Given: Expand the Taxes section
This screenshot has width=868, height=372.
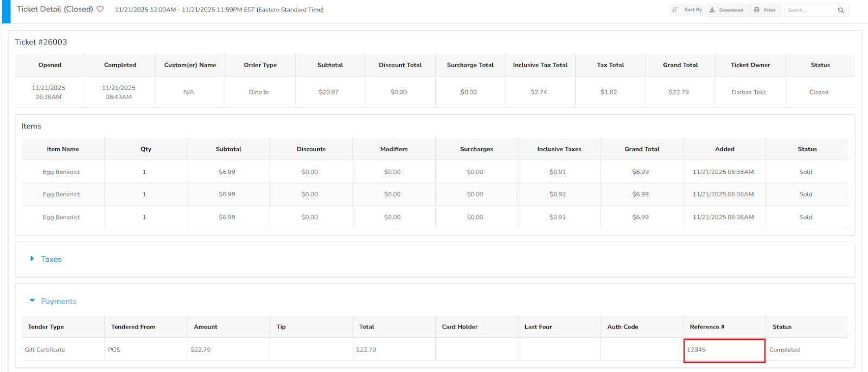Looking at the screenshot, I should pos(51,259).
